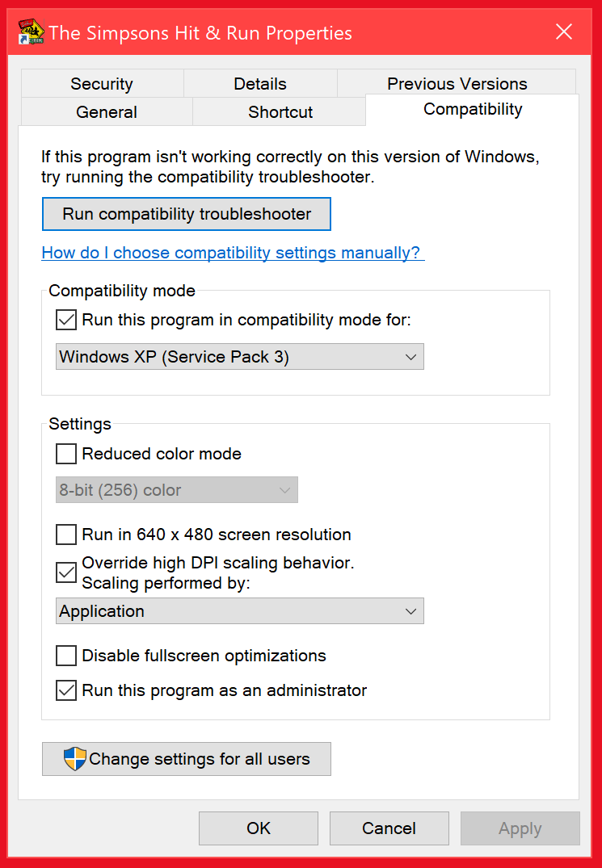This screenshot has width=602, height=868.
Task: Run the compatibility troubleshooter
Action: pyautogui.click(x=186, y=214)
